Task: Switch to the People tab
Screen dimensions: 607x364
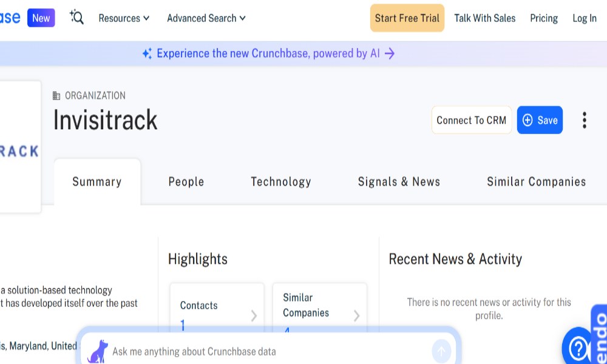Action: click(186, 181)
